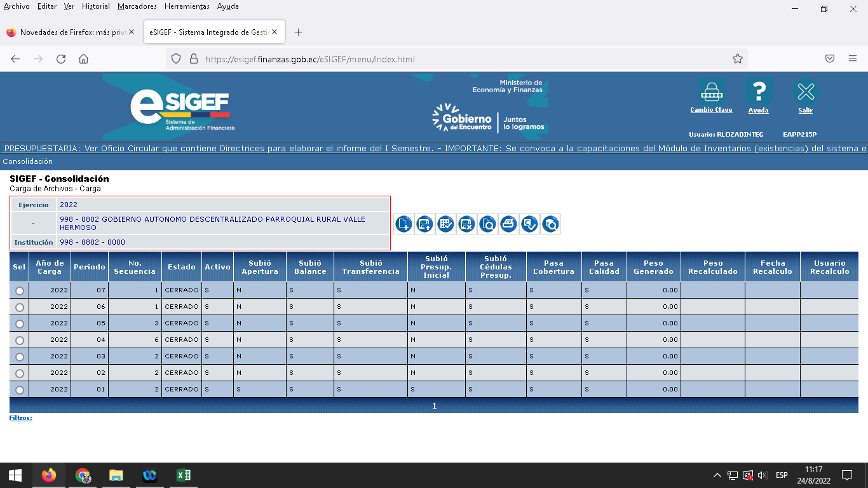Viewport: 868px width, 488px height.
Task: Click the grid with checkmark validate icon
Action: point(445,224)
